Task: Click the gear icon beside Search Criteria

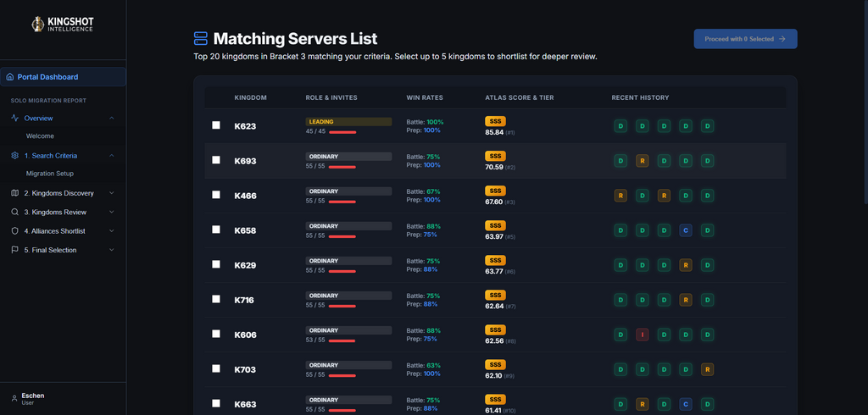Action: [15, 156]
